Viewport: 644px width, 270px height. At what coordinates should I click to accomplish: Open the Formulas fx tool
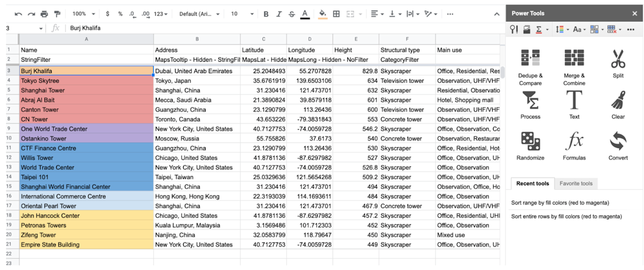tap(574, 146)
